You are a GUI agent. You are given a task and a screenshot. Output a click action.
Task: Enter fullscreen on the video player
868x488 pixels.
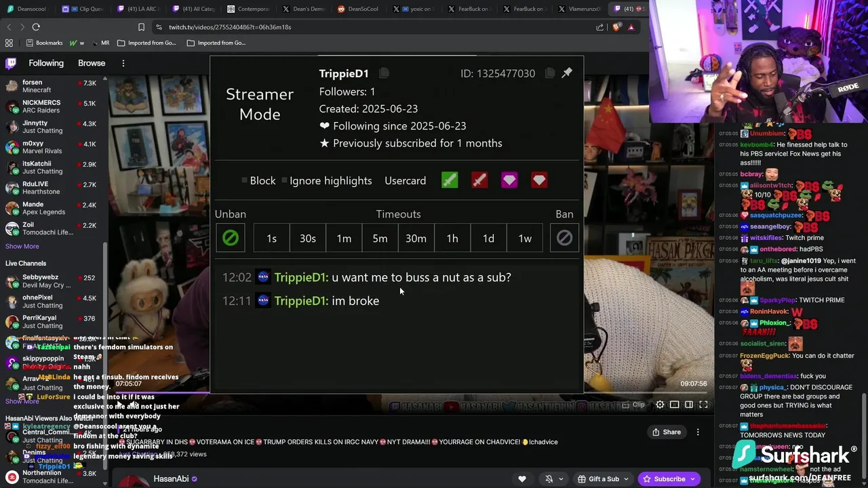point(703,405)
